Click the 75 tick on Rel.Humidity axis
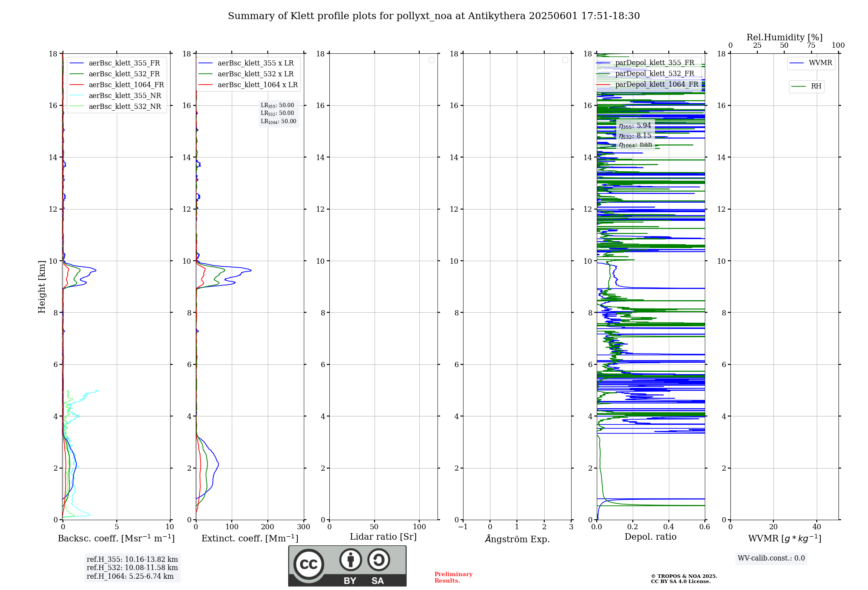The image size is (868, 590). coord(811,46)
